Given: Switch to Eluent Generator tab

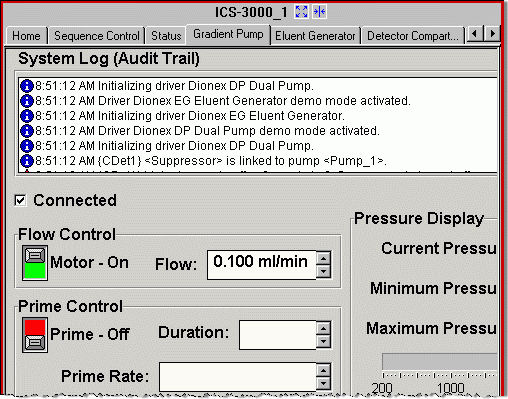Looking at the screenshot, I should point(315,36).
